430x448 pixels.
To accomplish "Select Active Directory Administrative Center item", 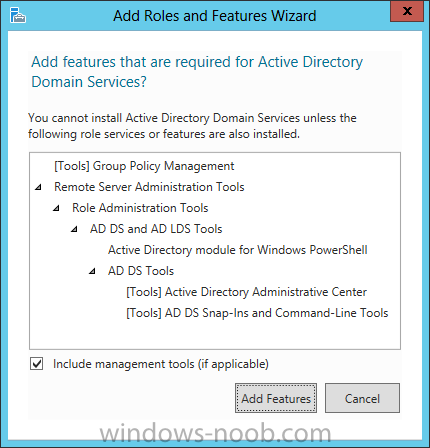I will [x=246, y=292].
